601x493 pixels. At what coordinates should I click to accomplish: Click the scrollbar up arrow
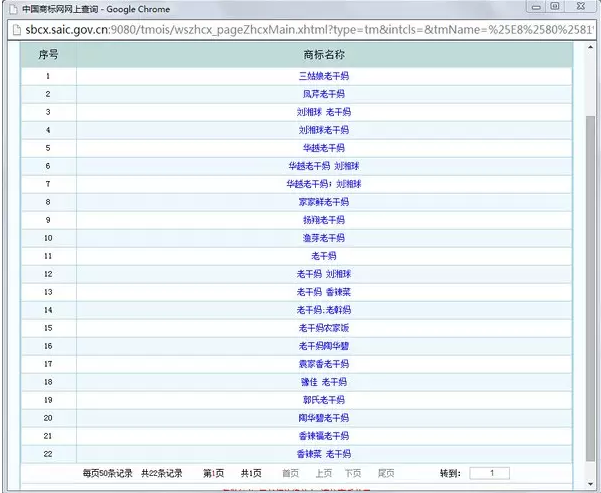592,46
